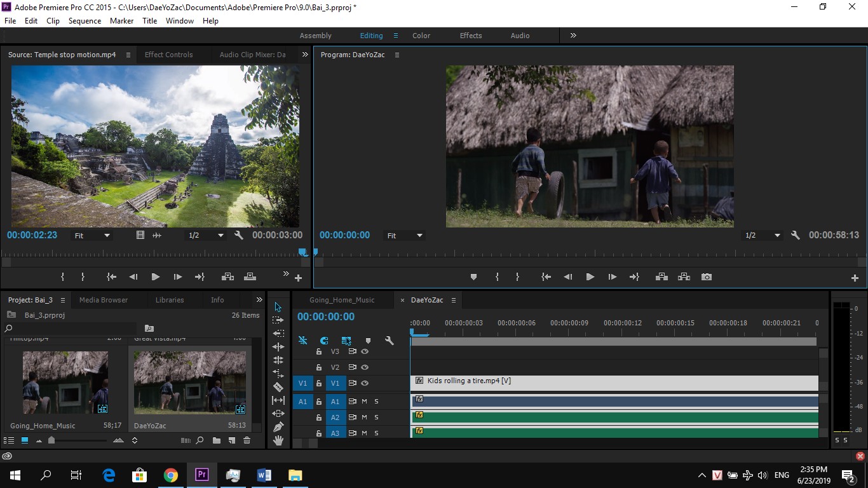Click Add Marker in Program monitor
This screenshot has height=488, width=868.
click(473, 277)
